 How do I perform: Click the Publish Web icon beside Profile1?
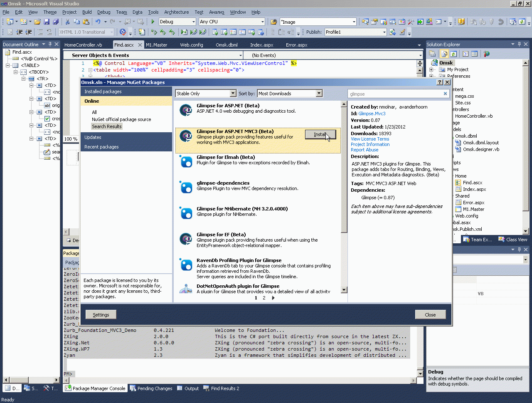pyautogui.click(x=393, y=32)
